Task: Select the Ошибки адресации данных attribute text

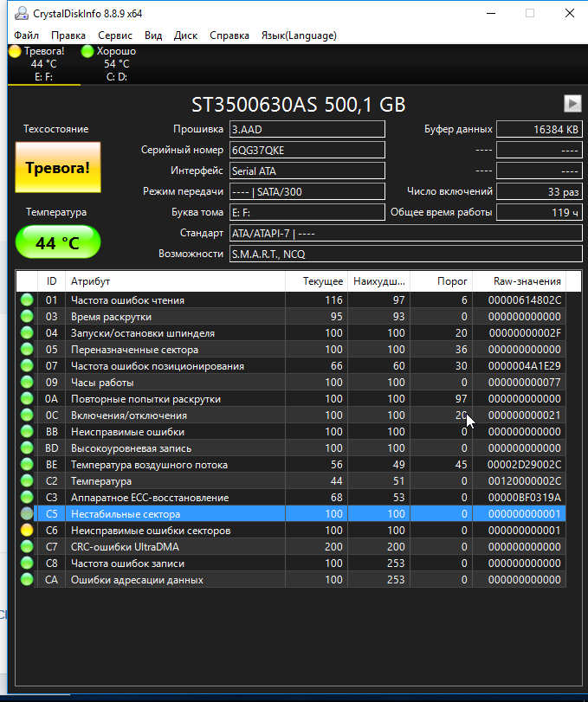Action: (137, 580)
